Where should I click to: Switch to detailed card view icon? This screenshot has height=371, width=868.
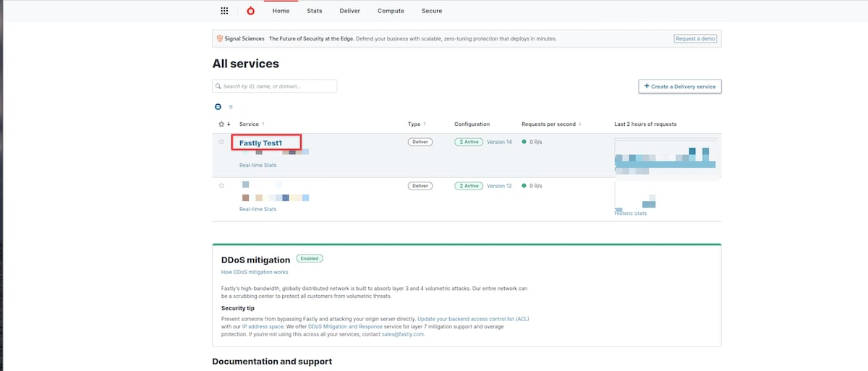click(x=218, y=106)
